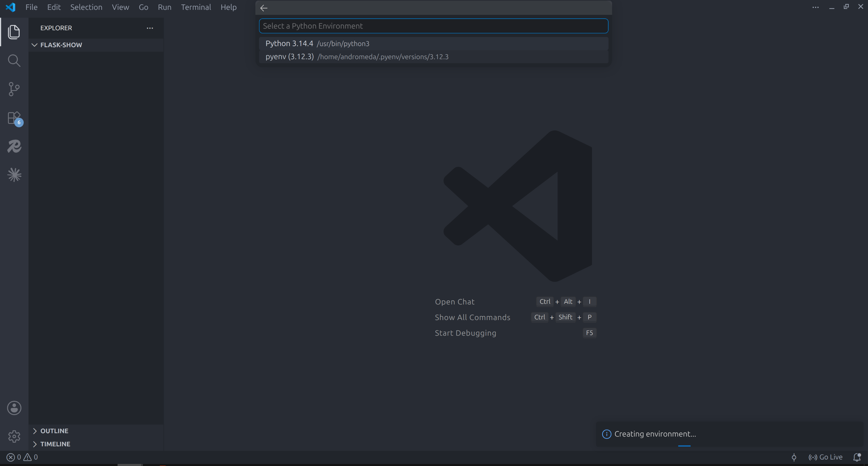Click the warnings indicator in status bar
The image size is (868, 466).
pyautogui.click(x=31, y=457)
